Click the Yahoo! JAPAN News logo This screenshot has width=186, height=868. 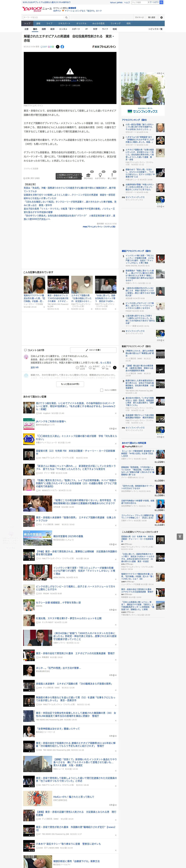37,9
